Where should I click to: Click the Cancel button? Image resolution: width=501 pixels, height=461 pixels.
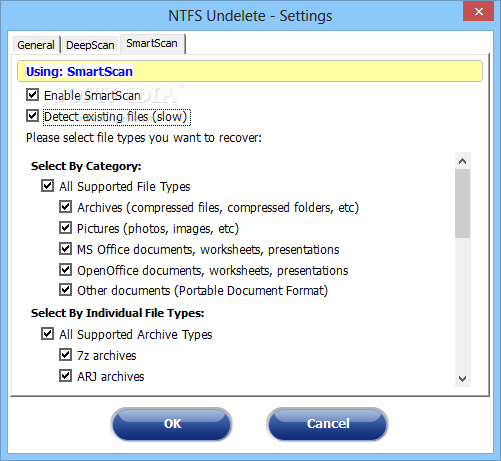(x=328, y=424)
